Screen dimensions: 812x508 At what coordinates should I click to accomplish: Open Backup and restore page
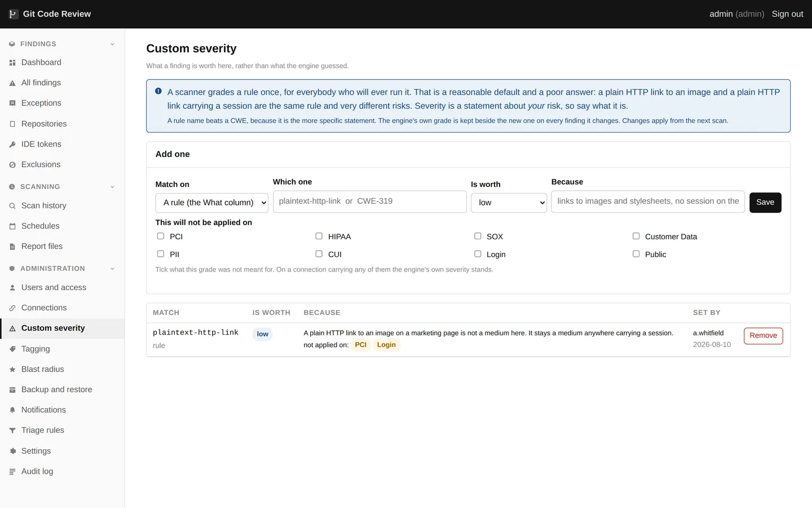click(62, 390)
